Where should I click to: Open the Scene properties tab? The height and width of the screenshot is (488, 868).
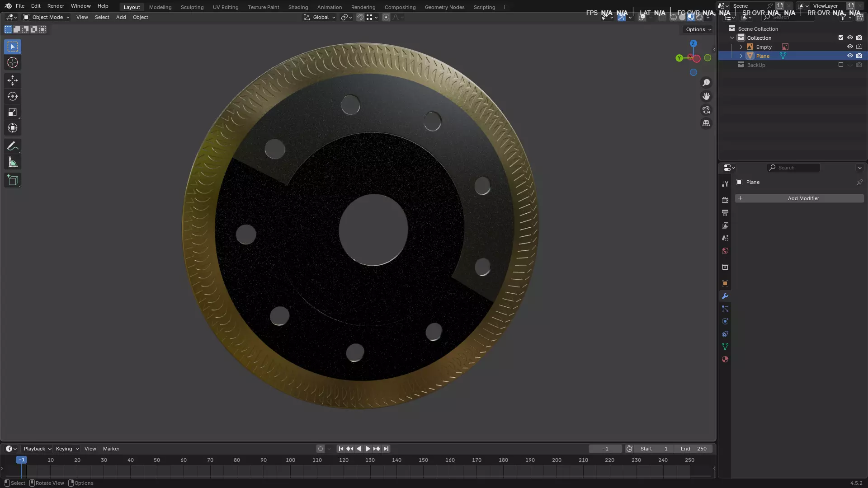(x=725, y=238)
